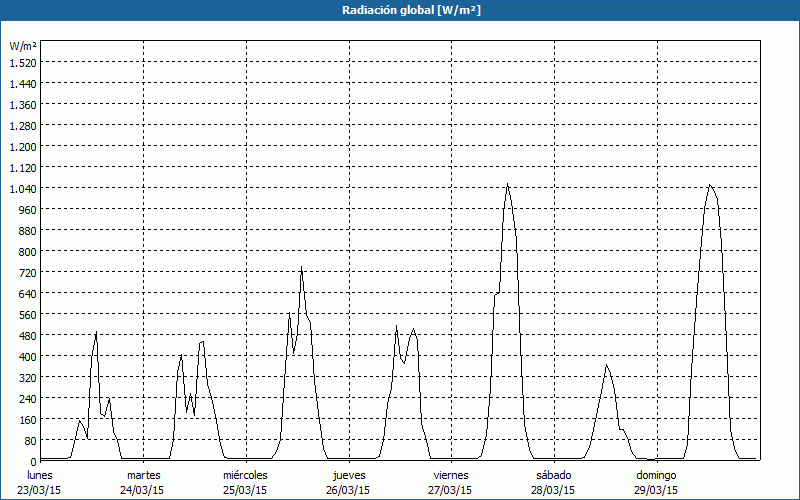Click the 23/03/15 date on the x-axis
Viewport: 800px width, 500px height.
tap(40, 490)
